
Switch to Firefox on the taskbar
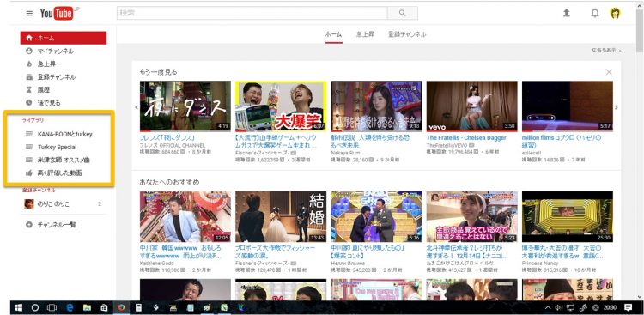pos(121,307)
